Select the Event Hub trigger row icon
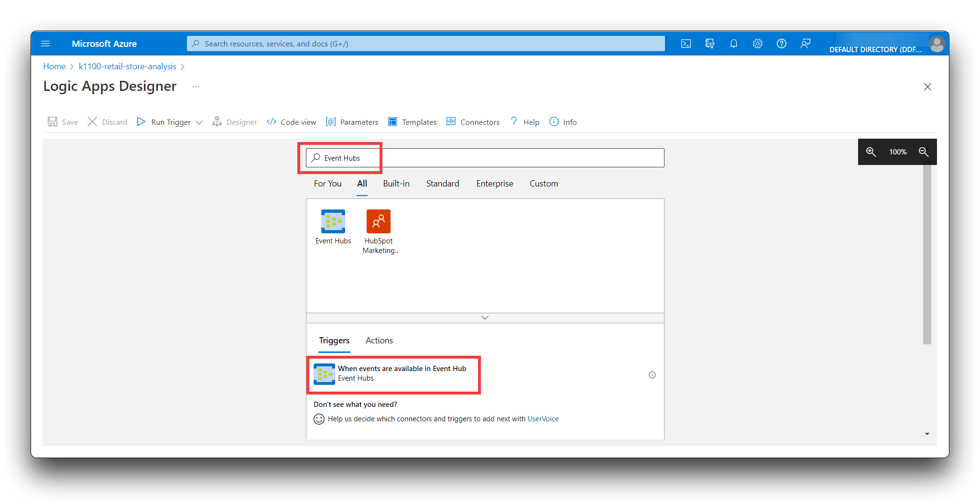Screen dimensions: 980x504 (x=324, y=374)
